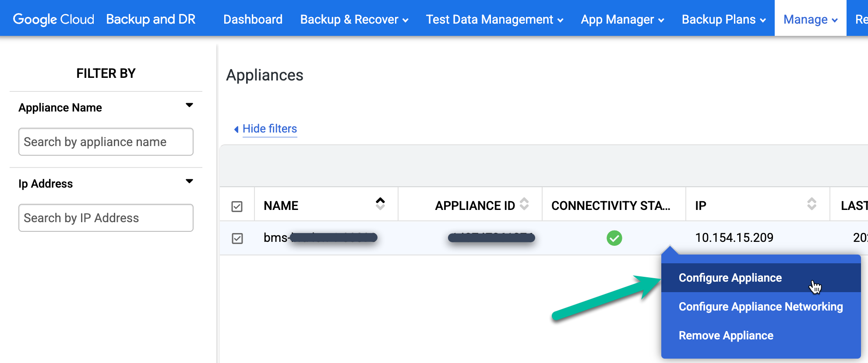Click the Hide filters left arrow icon

(236, 129)
